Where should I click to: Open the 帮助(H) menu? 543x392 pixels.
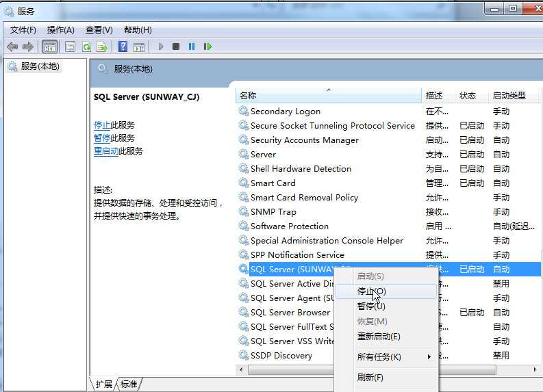[138, 30]
